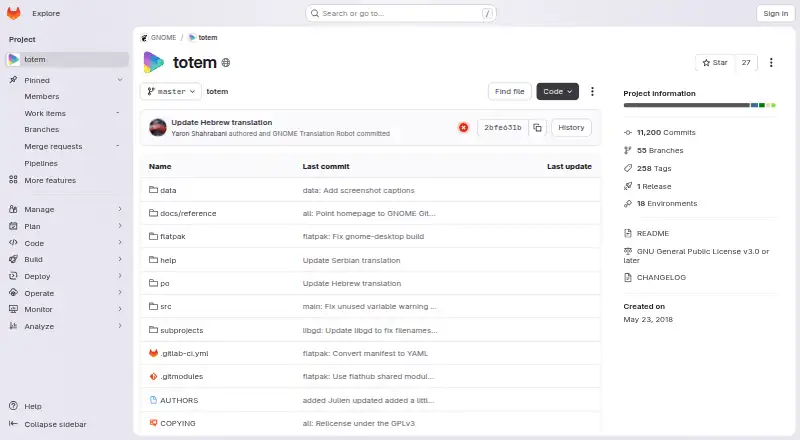Screen dimensions: 800x440
Task: Open the docs/reference folder
Action: 188,213
